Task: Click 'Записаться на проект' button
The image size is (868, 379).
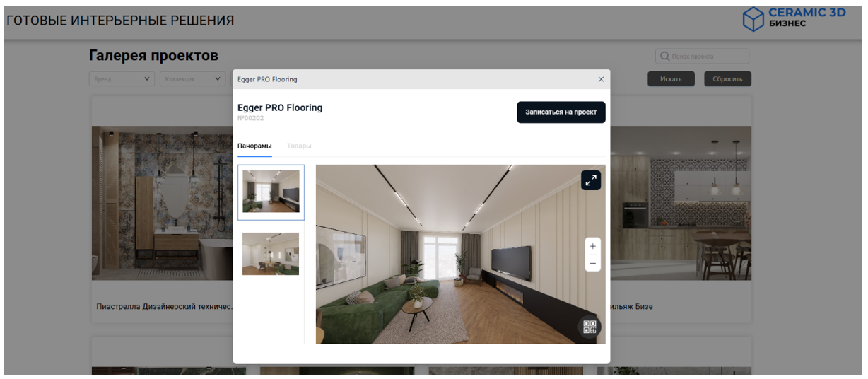Action: 561,112
